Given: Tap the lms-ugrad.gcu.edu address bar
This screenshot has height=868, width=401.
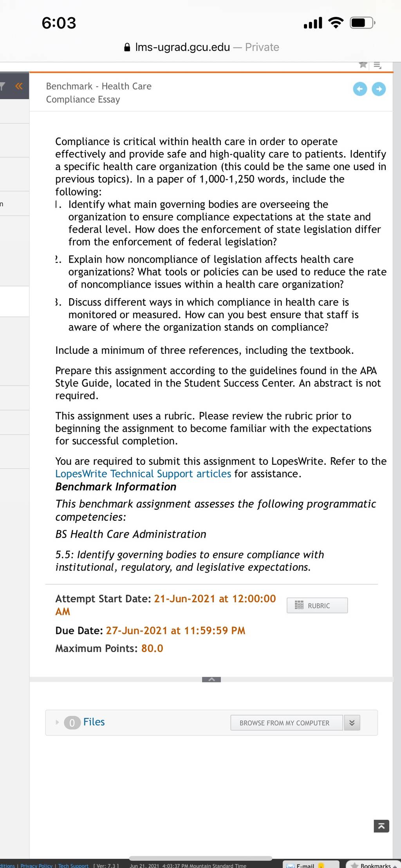Looking at the screenshot, I should tap(201, 47).
